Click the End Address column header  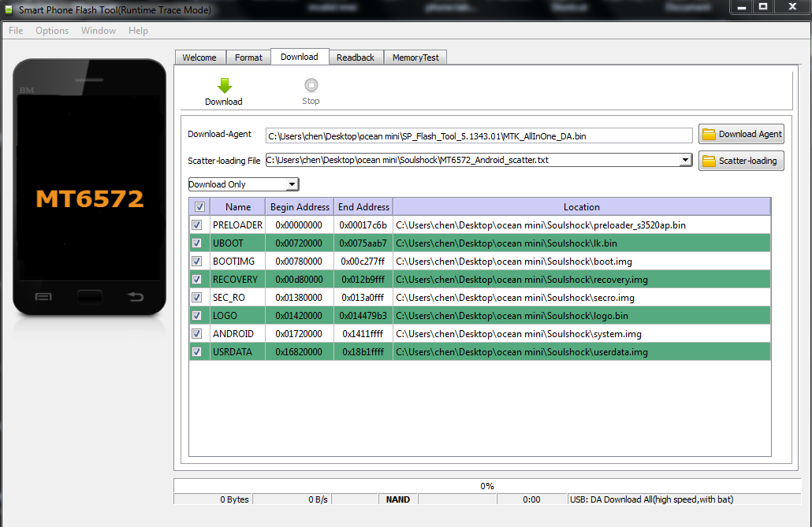tap(363, 207)
